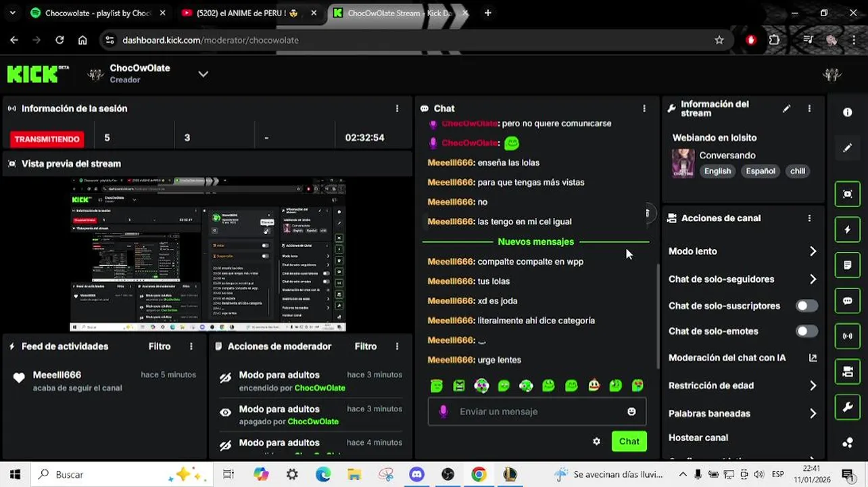Image resolution: width=868 pixels, height=487 pixels.
Task: Insert the angry green emote
Action: [x=459, y=386]
